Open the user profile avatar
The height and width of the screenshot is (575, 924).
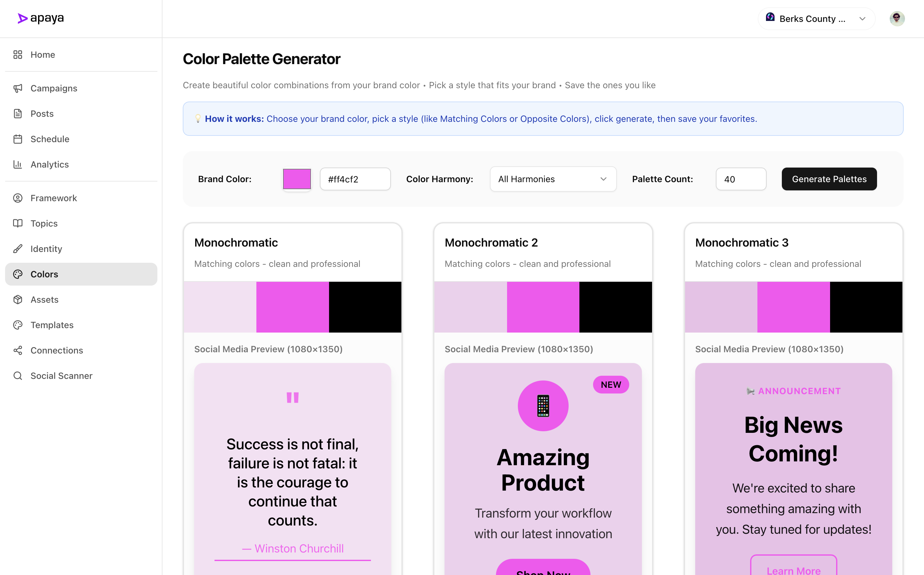point(897,19)
